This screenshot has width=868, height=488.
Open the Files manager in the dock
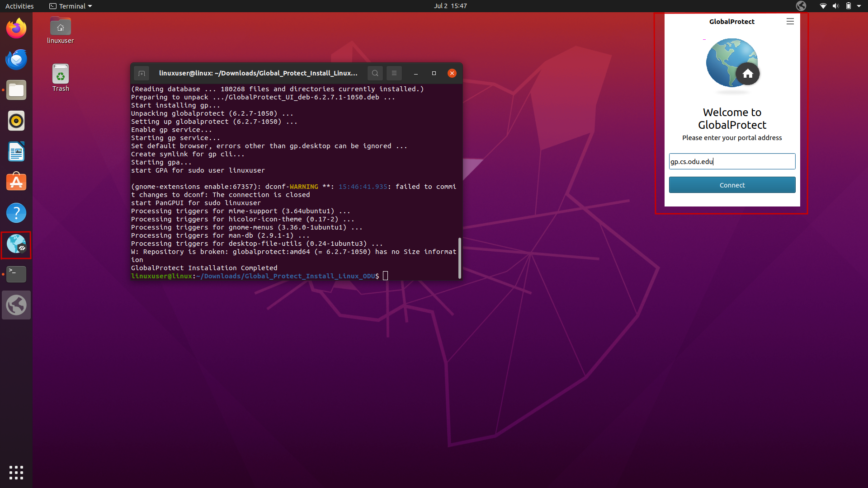(16, 90)
